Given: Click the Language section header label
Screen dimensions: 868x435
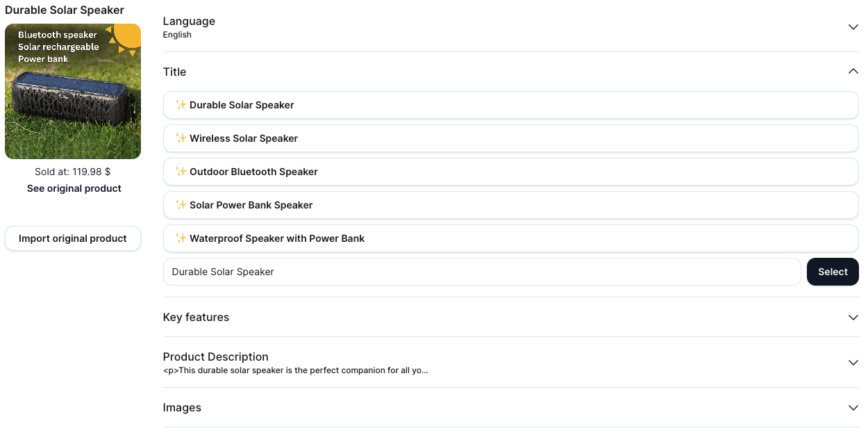Looking at the screenshot, I should [x=189, y=22].
